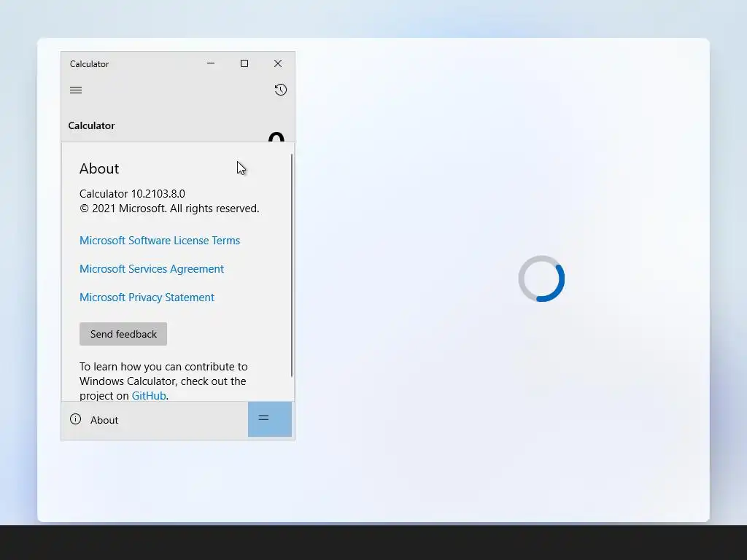The height and width of the screenshot is (560, 747).
Task: Click the About info icon
Action: [x=75, y=419]
